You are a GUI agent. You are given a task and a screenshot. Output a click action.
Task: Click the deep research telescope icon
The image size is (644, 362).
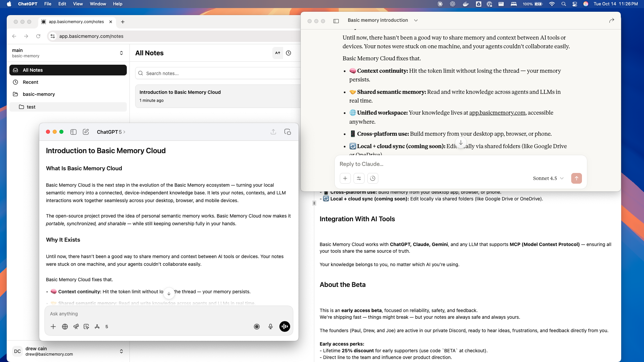(76, 326)
